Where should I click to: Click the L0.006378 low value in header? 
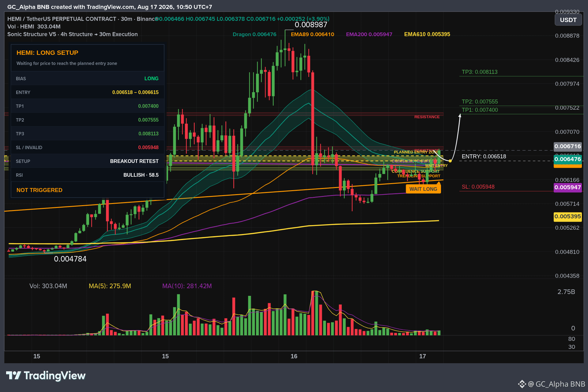pos(231,19)
